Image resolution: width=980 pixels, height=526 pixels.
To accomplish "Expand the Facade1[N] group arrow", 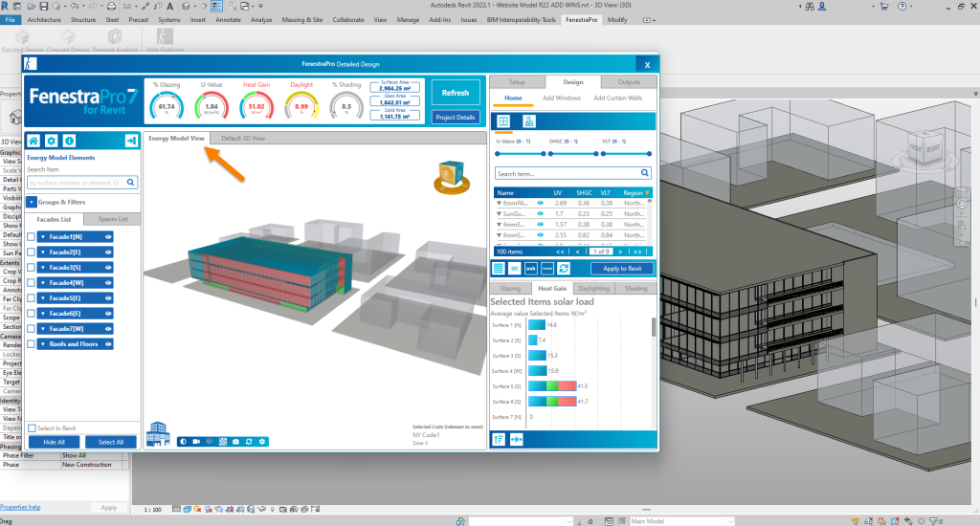I will pyautogui.click(x=42, y=237).
